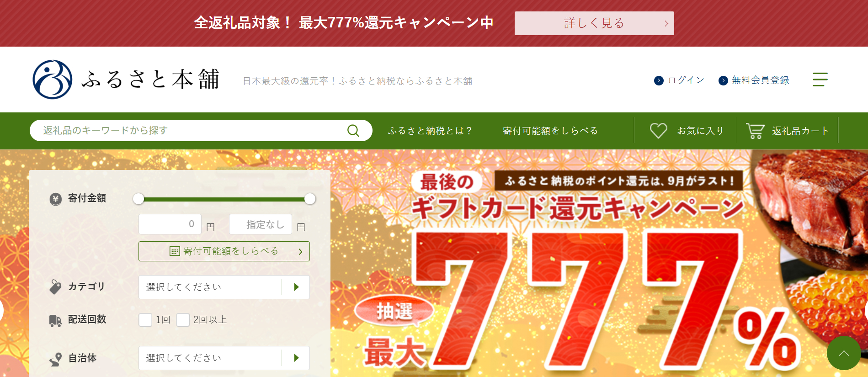This screenshot has height=377, width=868.
Task: Open the カテゴリ dropdown
Action: [224, 287]
